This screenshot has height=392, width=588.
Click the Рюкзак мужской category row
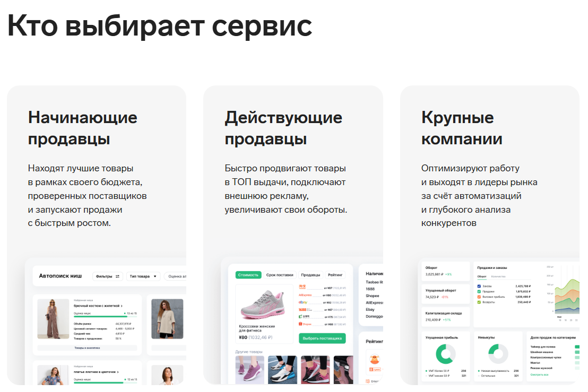pyautogui.click(x=555, y=368)
